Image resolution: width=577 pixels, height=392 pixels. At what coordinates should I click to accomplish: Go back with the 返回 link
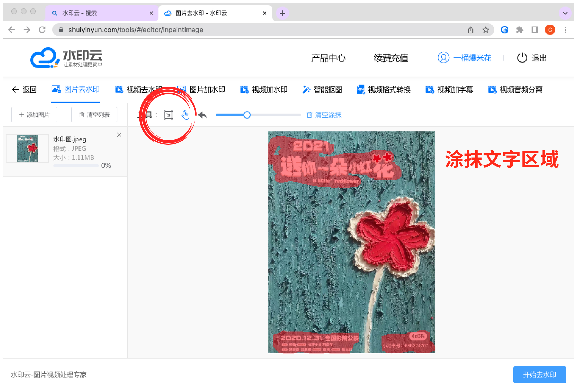(x=24, y=90)
